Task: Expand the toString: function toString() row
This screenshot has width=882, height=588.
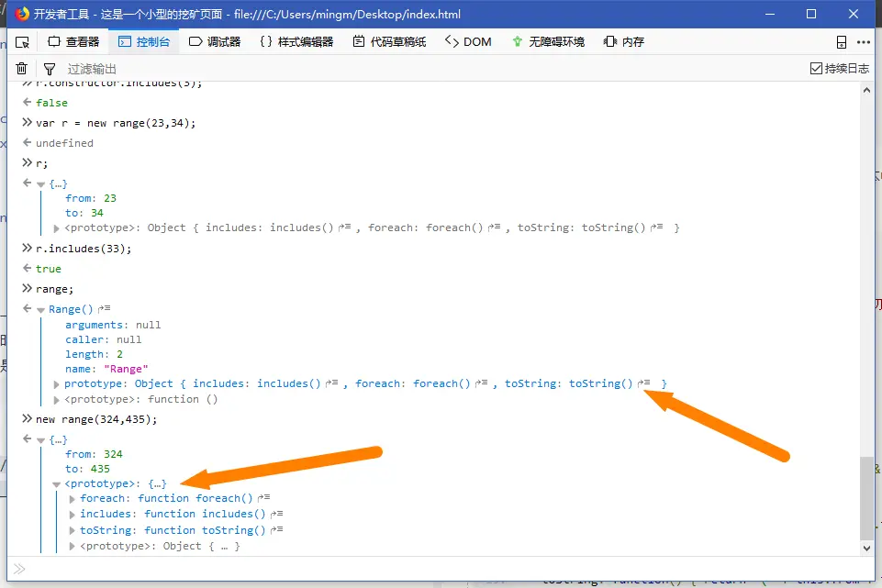Action: 72,530
